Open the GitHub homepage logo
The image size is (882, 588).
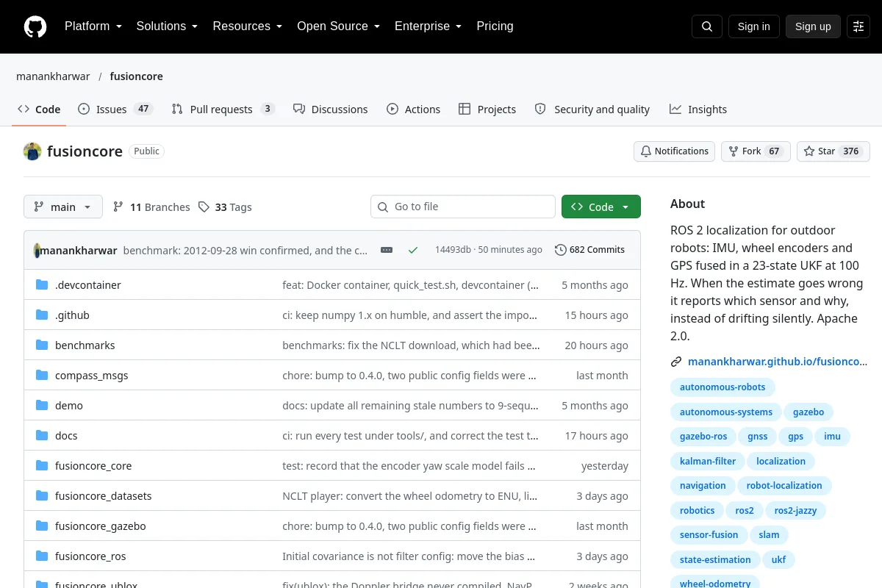click(x=35, y=26)
